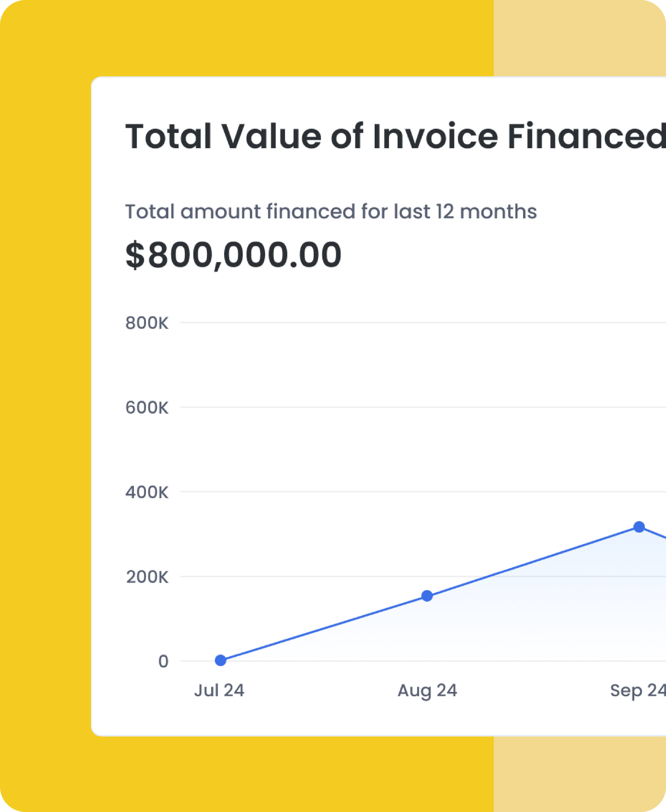Click the Sep 24 data point dot
666x812 pixels.
coord(639,527)
